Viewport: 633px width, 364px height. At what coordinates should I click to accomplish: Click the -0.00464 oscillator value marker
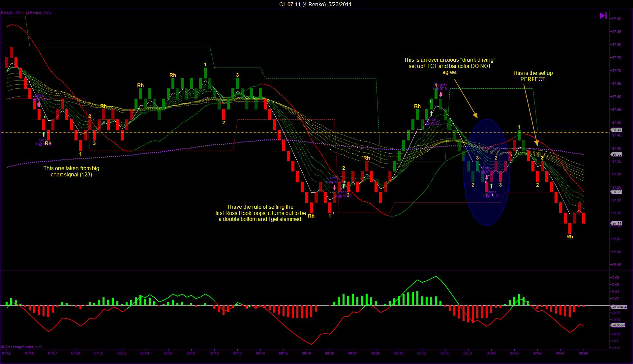619,307
